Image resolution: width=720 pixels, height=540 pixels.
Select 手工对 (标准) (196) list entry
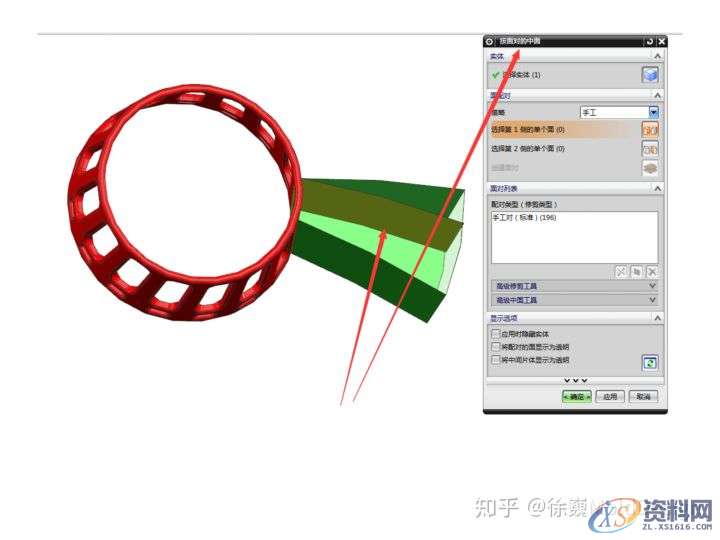coord(530,217)
